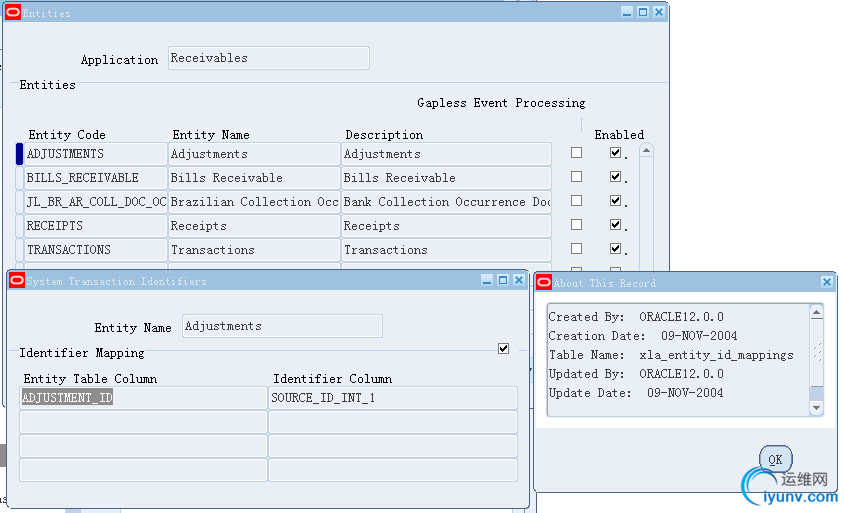Image resolution: width=844 pixels, height=513 pixels.
Task: Close the Entities window
Action: (659, 12)
